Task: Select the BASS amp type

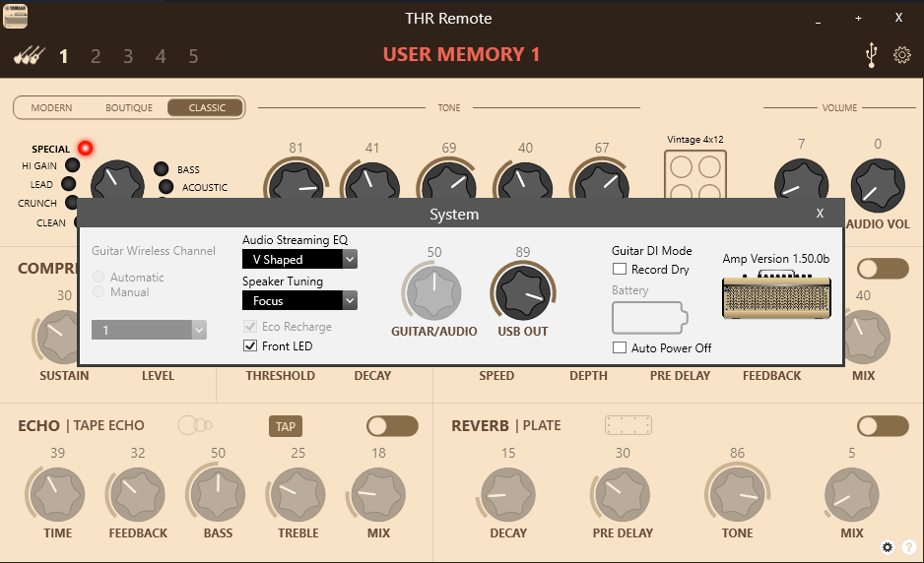Action: [161, 169]
